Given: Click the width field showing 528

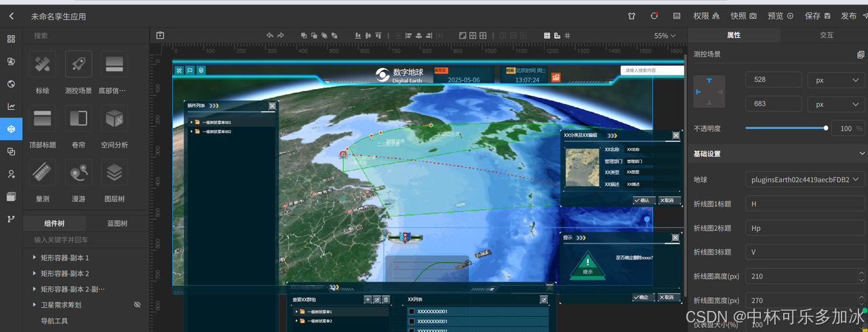Looking at the screenshot, I should pos(773,80).
